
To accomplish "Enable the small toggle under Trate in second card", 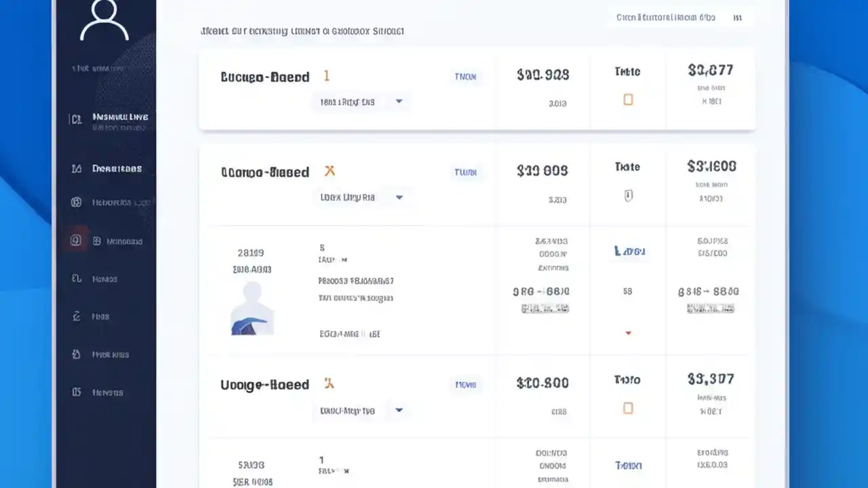I will click(628, 196).
